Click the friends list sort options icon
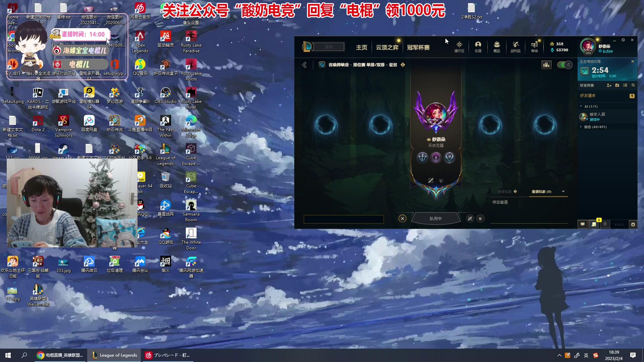This screenshot has height=362, width=644. (x=625, y=85)
